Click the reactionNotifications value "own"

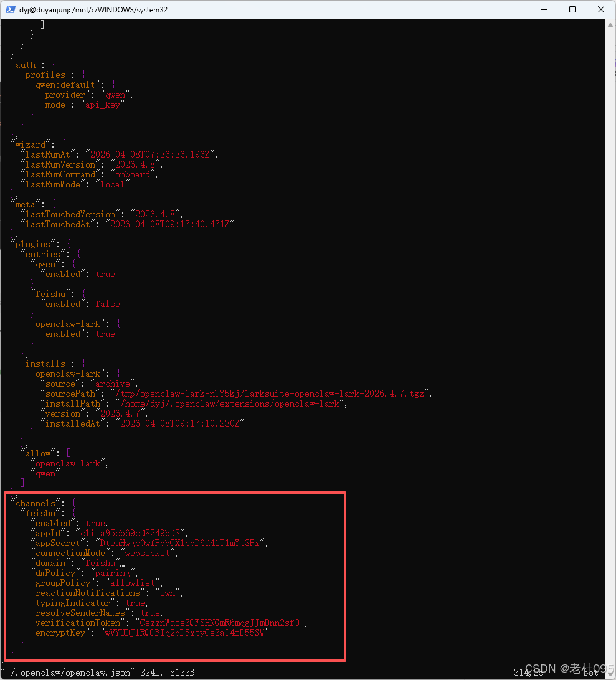coord(167,593)
